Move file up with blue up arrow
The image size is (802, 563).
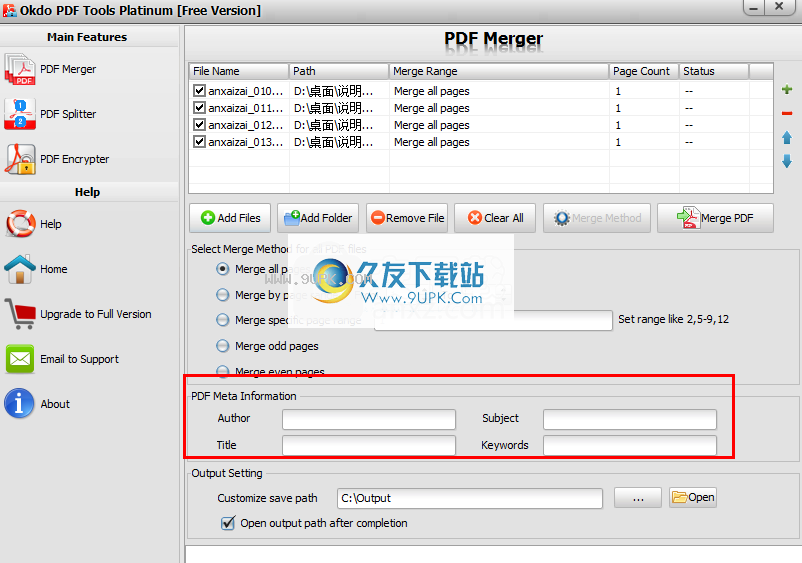click(787, 138)
